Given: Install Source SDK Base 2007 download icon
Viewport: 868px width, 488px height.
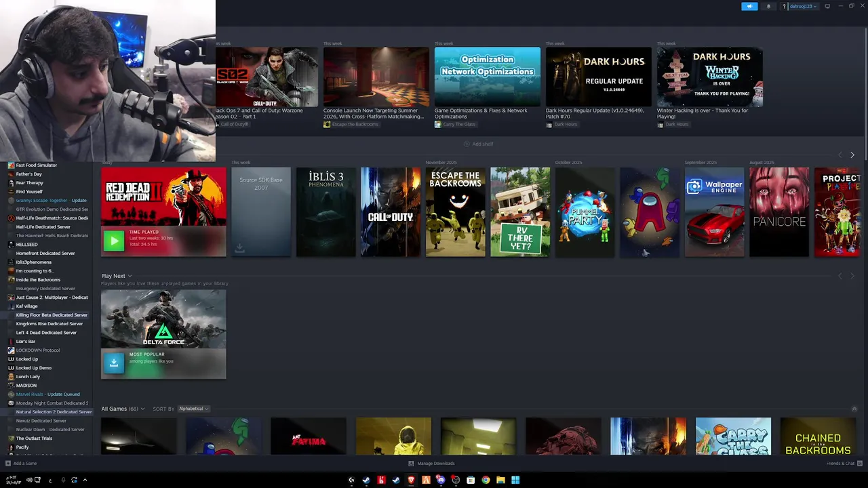Looking at the screenshot, I should tap(239, 249).
